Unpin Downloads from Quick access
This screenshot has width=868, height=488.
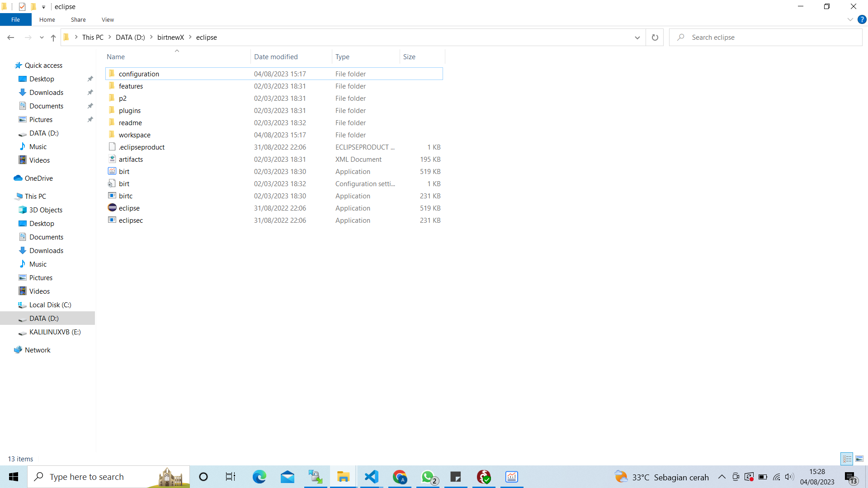tap(90, 92)
